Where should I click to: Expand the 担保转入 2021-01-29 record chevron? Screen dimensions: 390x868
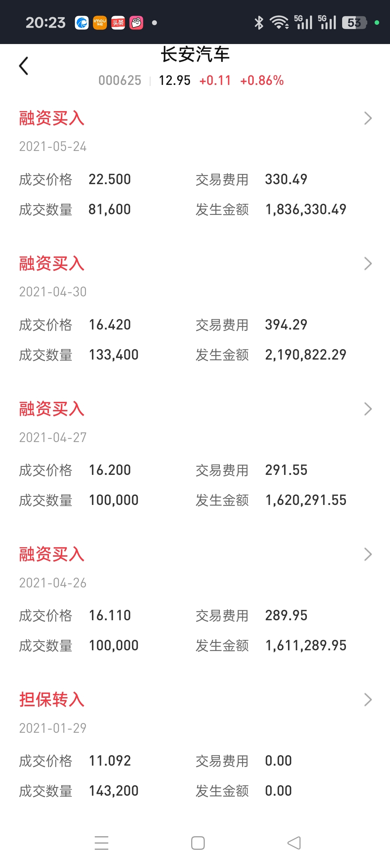coord(368,700)
